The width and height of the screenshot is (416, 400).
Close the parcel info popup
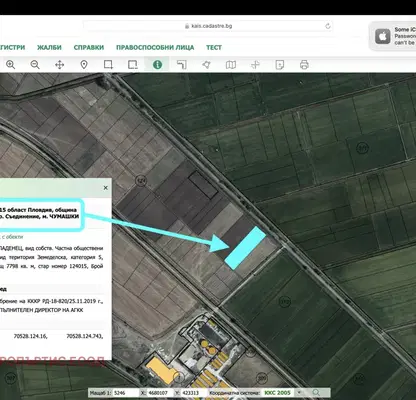pos(106,188)
